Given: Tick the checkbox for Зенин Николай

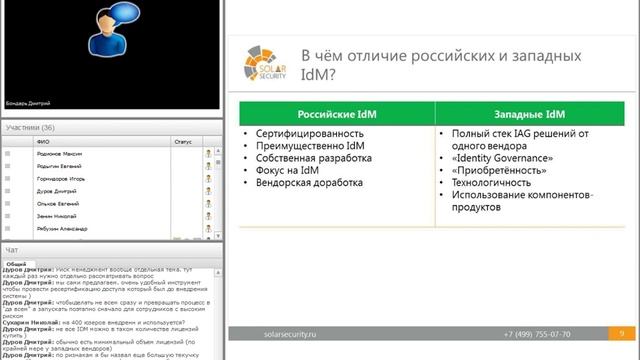Looking at the screenshot, I should pyautogui.click(x=7, y=216).
